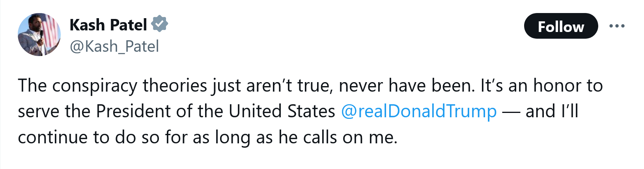Click the blue verified badge icon
The height and width of the screenshot is (169, 644).
[x=160, y=24]
